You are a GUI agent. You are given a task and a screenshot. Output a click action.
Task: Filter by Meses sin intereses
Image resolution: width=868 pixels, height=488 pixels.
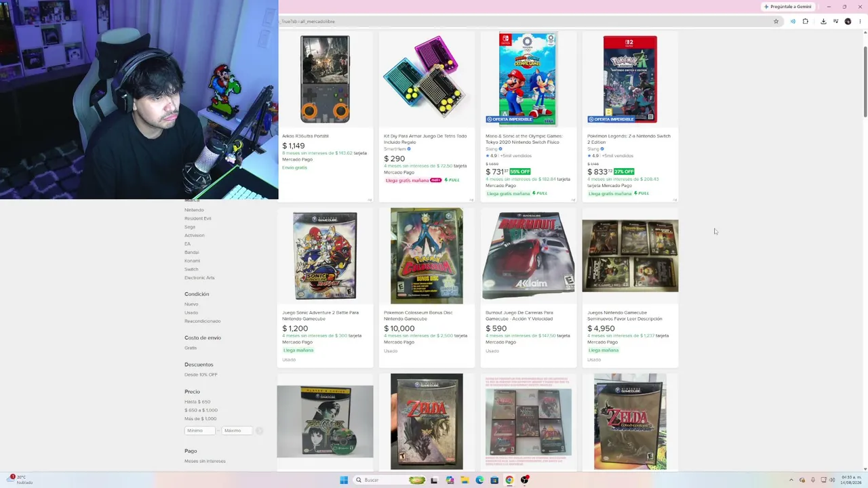pyautogui.click(x=205, y=461)
